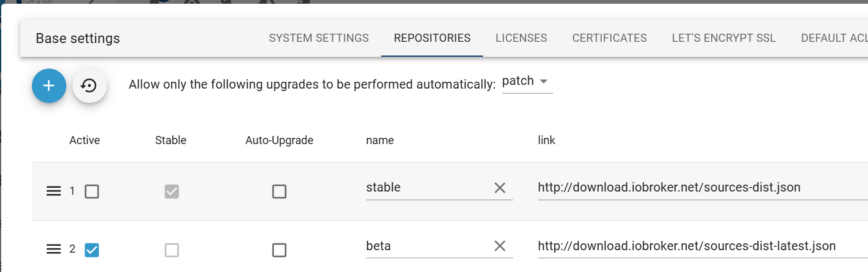Edit the sources-dist.json link field
This screenshot has width=868, height=272.
[702, 188]
